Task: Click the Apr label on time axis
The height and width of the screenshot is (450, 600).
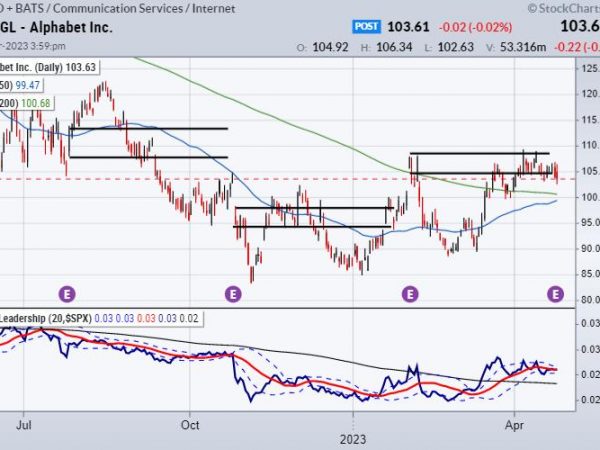Action: (x=514, y=425)
